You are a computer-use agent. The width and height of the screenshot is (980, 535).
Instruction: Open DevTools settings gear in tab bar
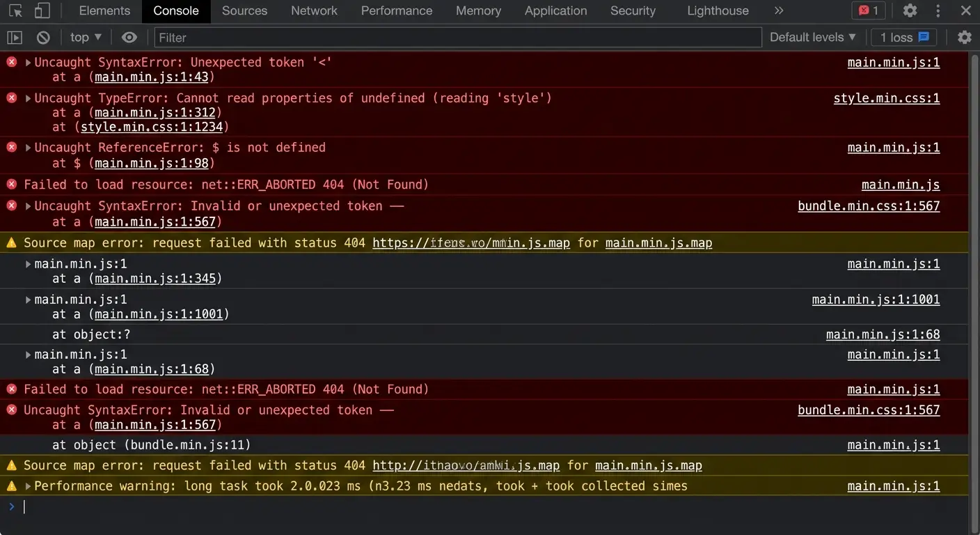pyautogui.click(x=910, y=11)
